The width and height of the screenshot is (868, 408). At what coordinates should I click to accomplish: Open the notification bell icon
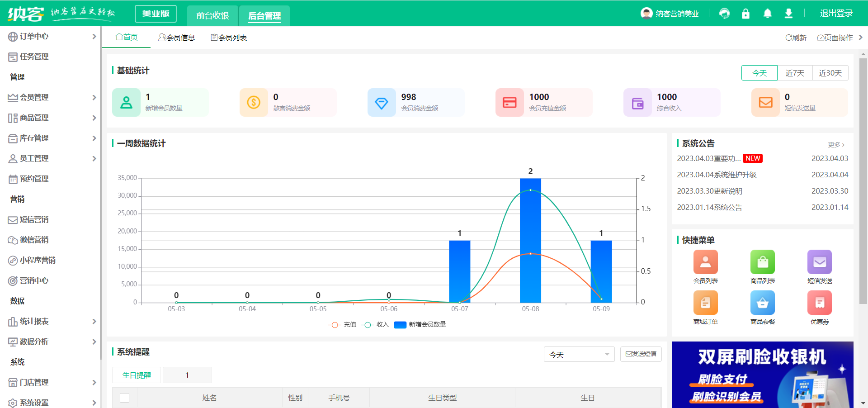pos(767,14)
